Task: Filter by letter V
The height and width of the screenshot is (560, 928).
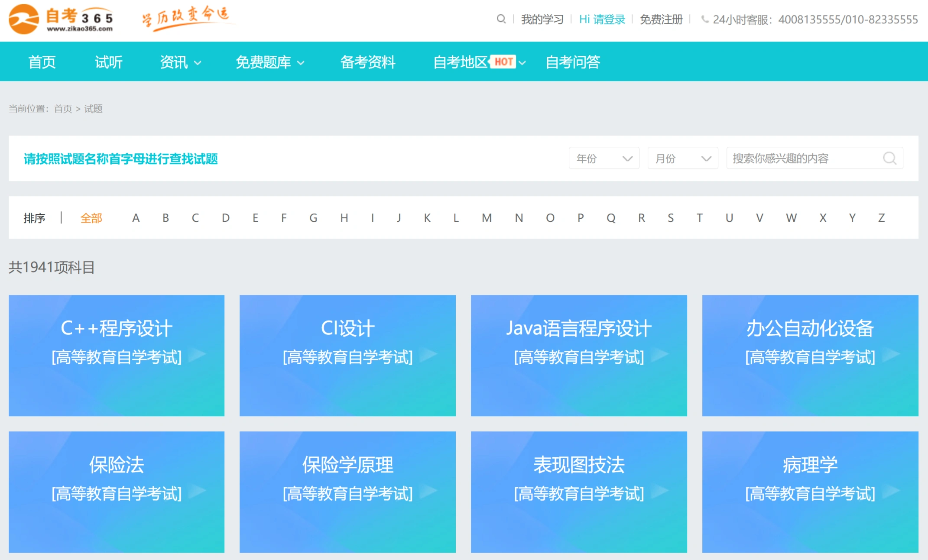Action: coord(759,218)
